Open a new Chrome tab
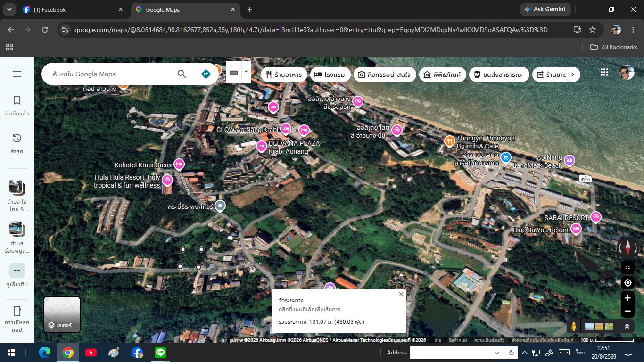 tap(250, 9)
